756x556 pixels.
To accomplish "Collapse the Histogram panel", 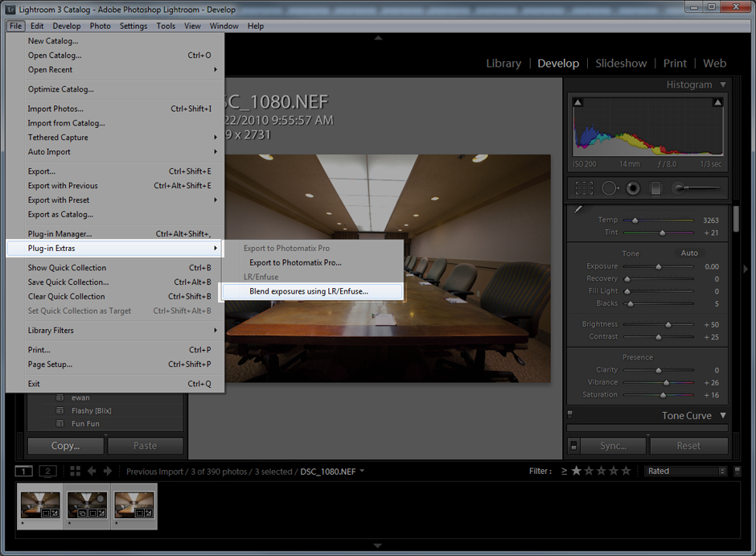I will tap(723, 84).
